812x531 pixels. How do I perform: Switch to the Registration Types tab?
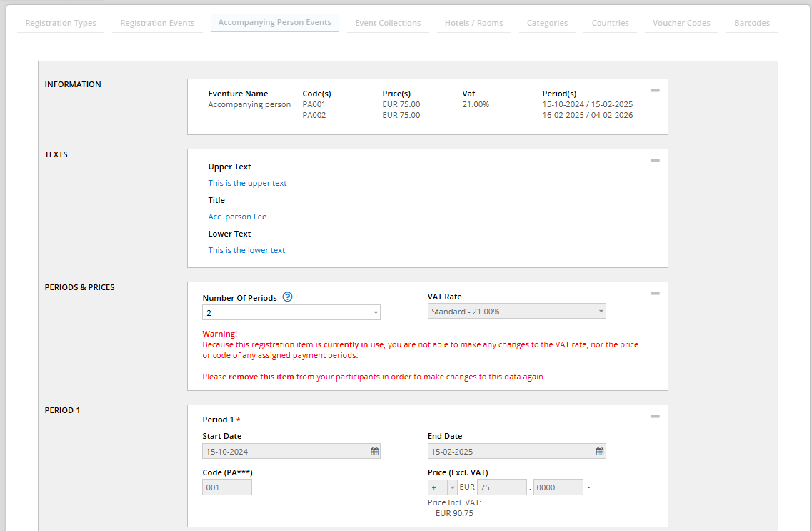coord(61,23)
